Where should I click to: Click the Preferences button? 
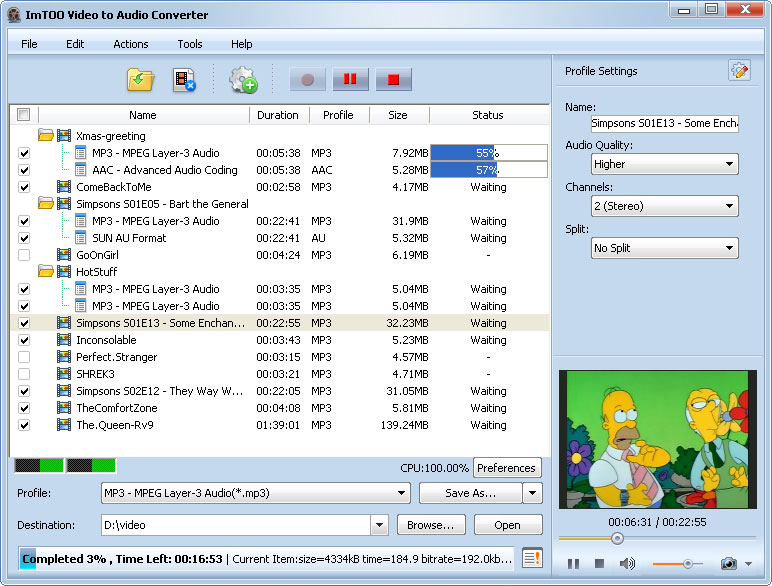[x=507, y=468]
